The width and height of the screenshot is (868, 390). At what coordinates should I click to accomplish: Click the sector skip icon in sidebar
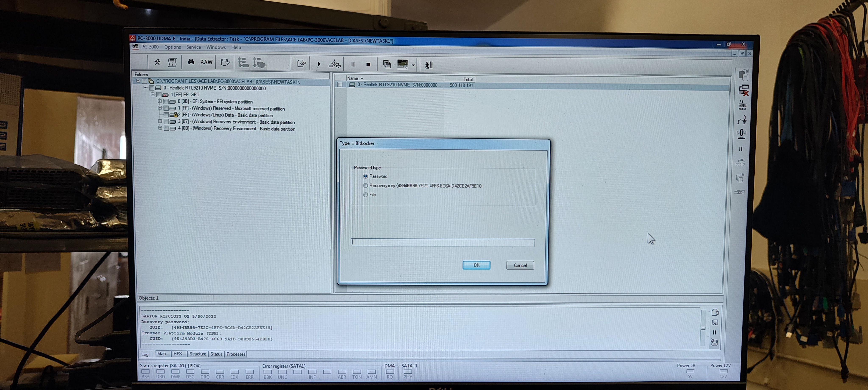point(740,163)
